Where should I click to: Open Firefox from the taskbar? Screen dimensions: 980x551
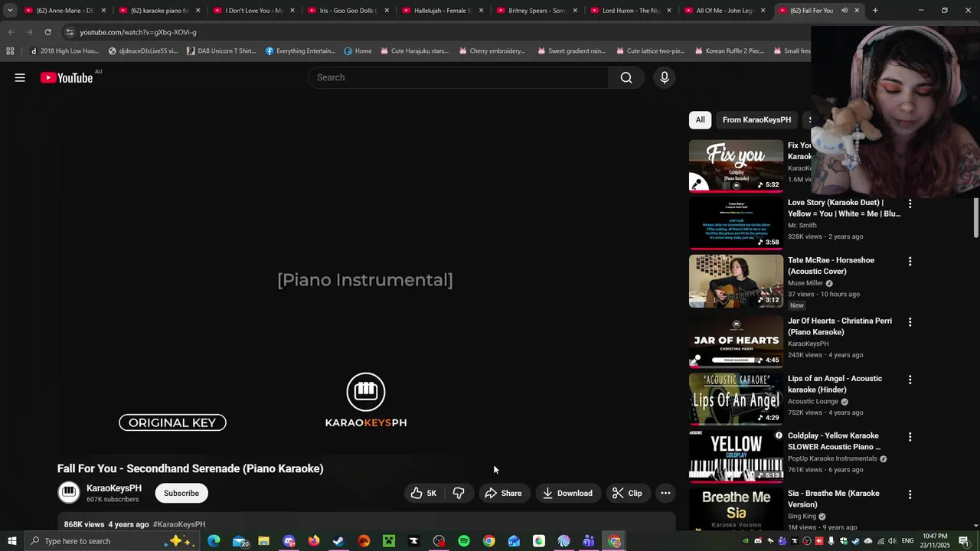pyautogui.click(x=313, y=541)
